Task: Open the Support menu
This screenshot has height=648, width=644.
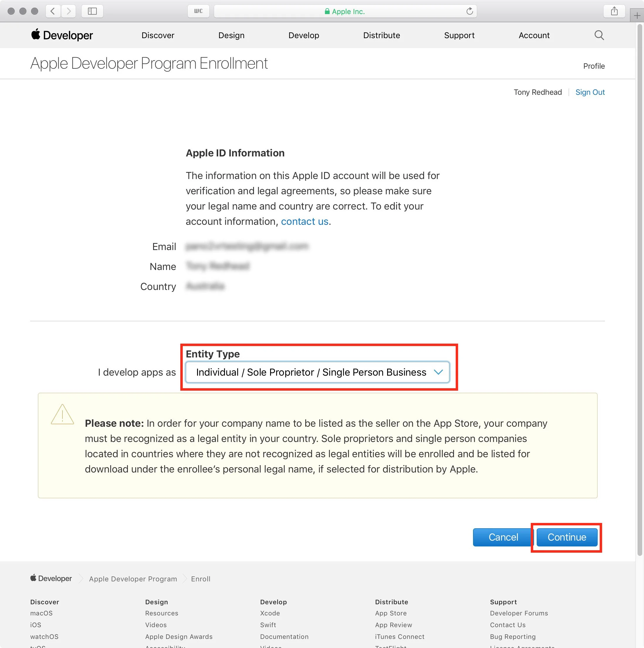Action: click(x=459, y=35)
